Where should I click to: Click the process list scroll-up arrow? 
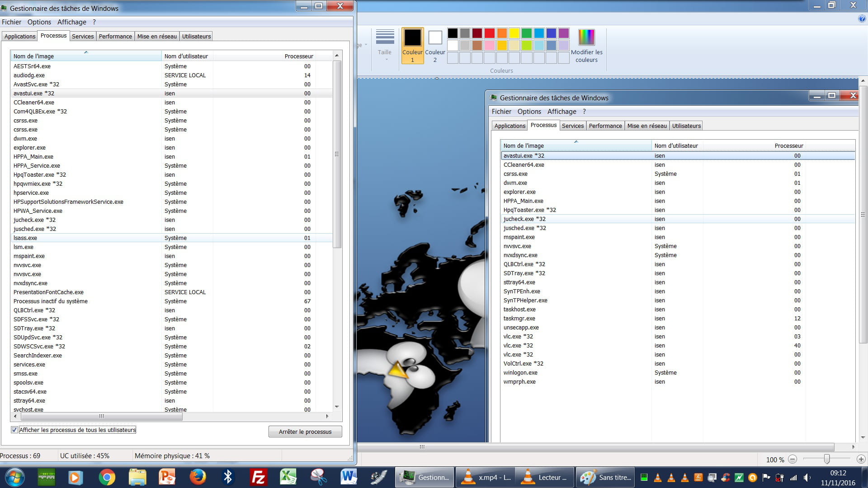point(337,55)
